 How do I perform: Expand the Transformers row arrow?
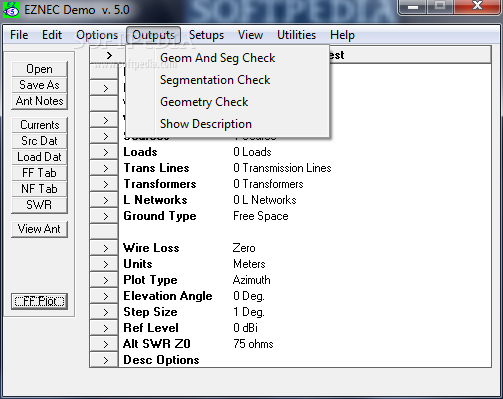point(104,184)
